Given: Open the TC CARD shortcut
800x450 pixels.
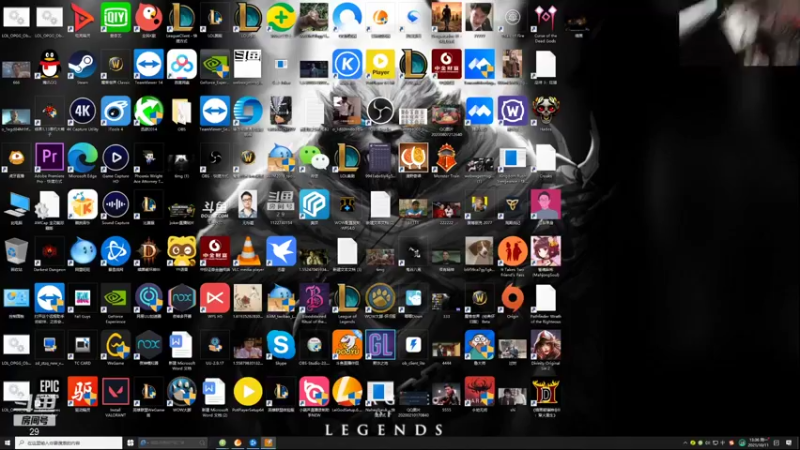Looking at the screenshot, I should coord(83,345).
